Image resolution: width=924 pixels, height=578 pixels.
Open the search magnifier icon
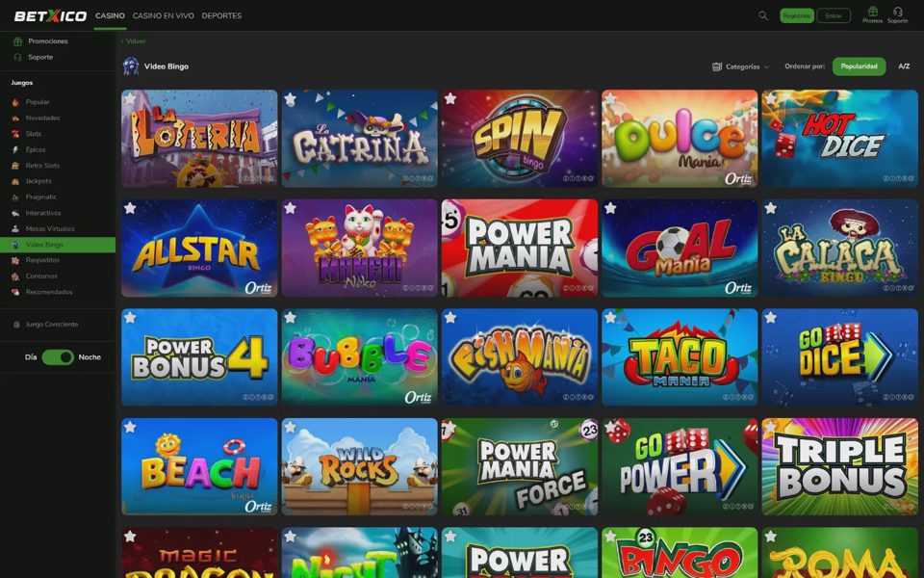pos(763,16)
